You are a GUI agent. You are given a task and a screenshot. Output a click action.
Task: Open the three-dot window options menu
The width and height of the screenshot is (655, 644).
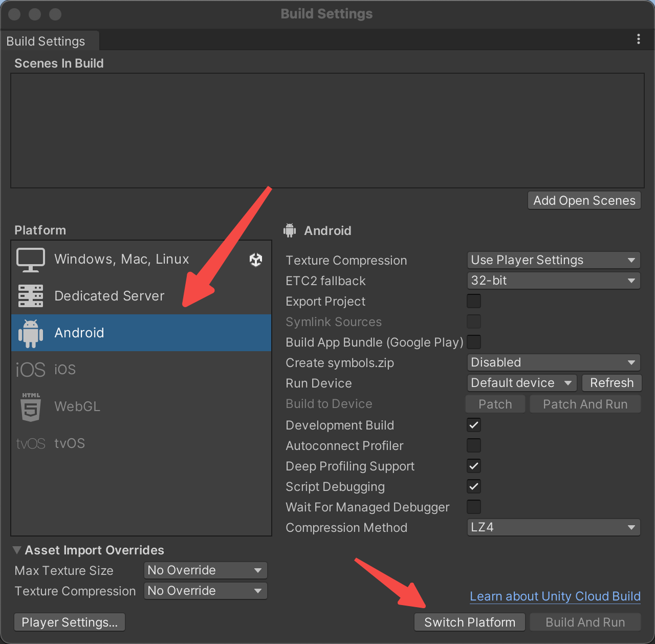click(638, 39)
